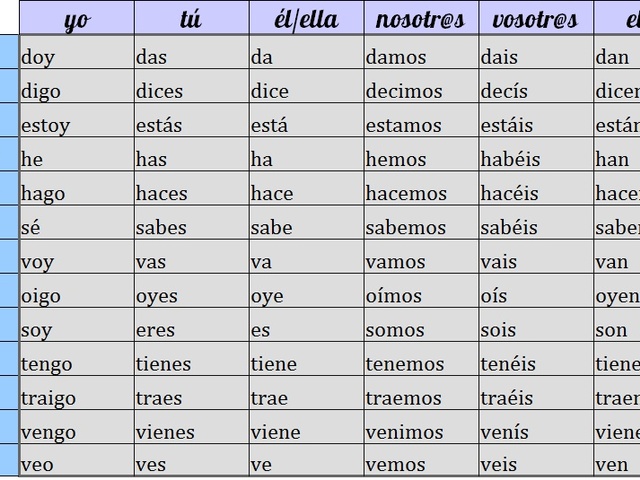Screen dimensions: 640x480
Task: Select the cell with 'eres'
Action: 192,325
